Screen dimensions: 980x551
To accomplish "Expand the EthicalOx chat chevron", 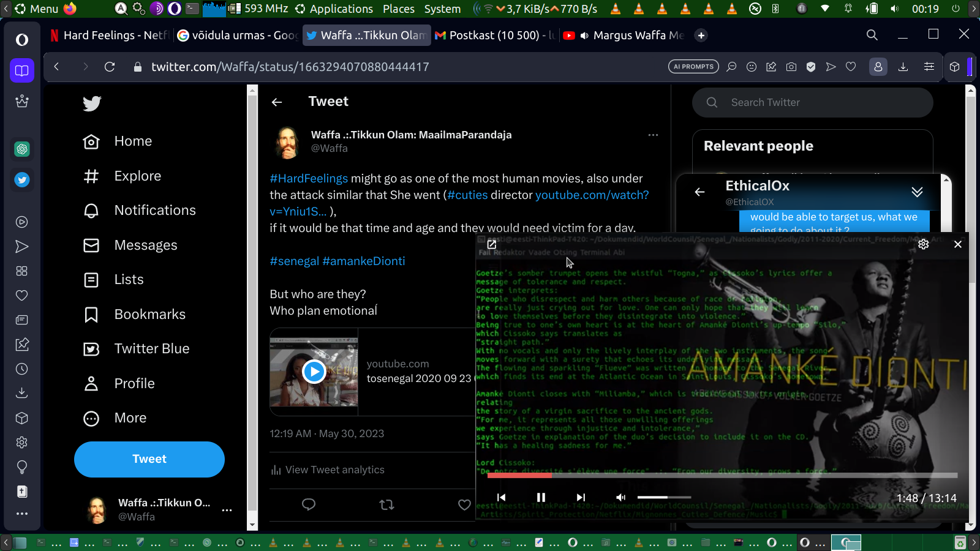I will coord(917,192).
